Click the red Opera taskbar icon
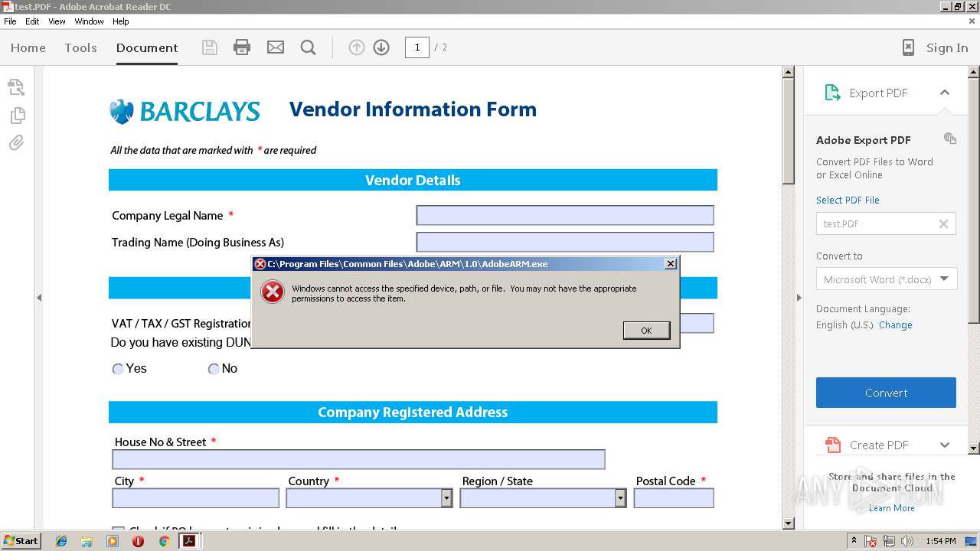980x551 pixels. 138,541
